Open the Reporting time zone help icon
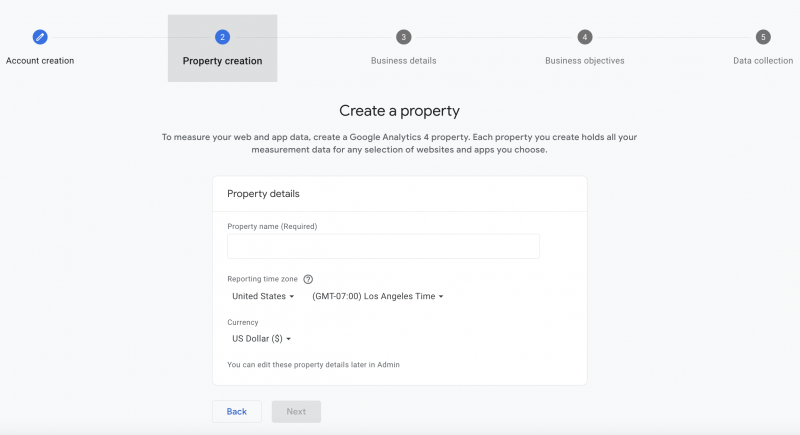The height and width of the screenshot is (435, 800). [x=308, y=279]
